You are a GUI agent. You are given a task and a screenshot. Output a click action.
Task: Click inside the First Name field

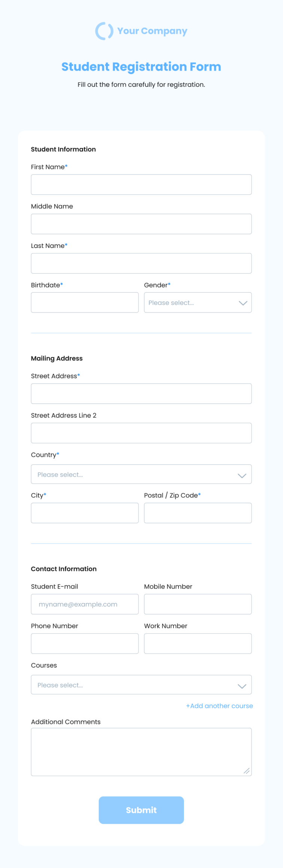(x=141, y=184)
